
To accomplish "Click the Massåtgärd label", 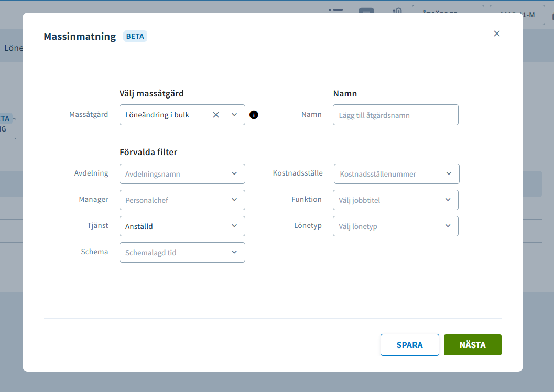I will coord(89,114).
